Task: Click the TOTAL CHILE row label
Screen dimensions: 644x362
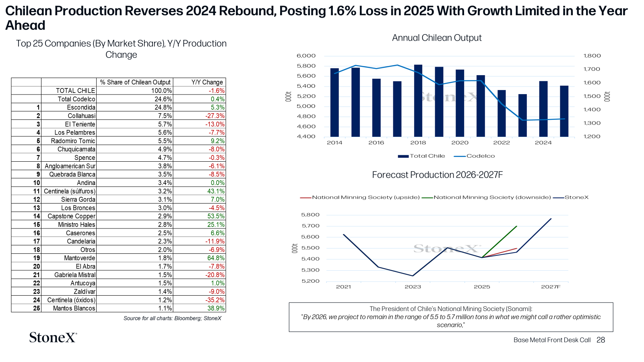Action: [76, 91]
